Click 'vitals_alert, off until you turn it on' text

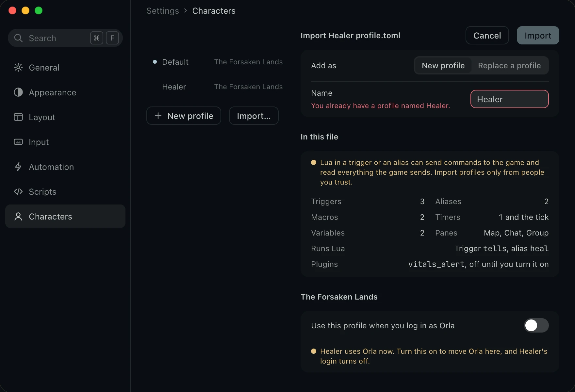point(478,264)
